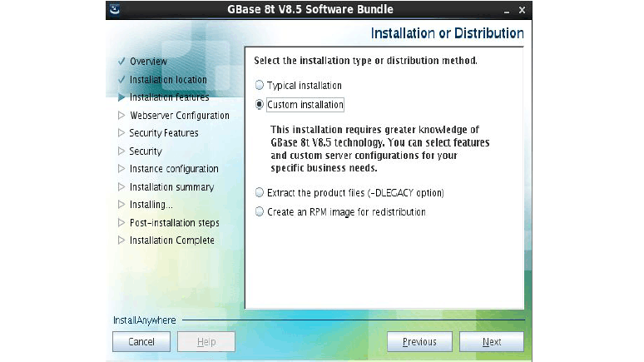This screenshot has height=362, width=644.
Task: Click the Installation or Distribution heading
Action: coord(448,33)
